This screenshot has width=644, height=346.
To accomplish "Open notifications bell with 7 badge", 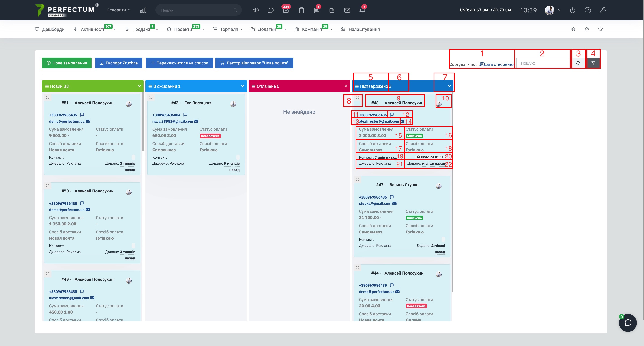I will pos(362,10).
